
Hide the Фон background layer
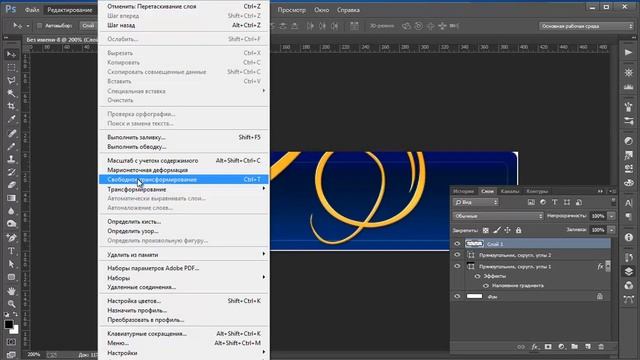click(x=457, y=296)
